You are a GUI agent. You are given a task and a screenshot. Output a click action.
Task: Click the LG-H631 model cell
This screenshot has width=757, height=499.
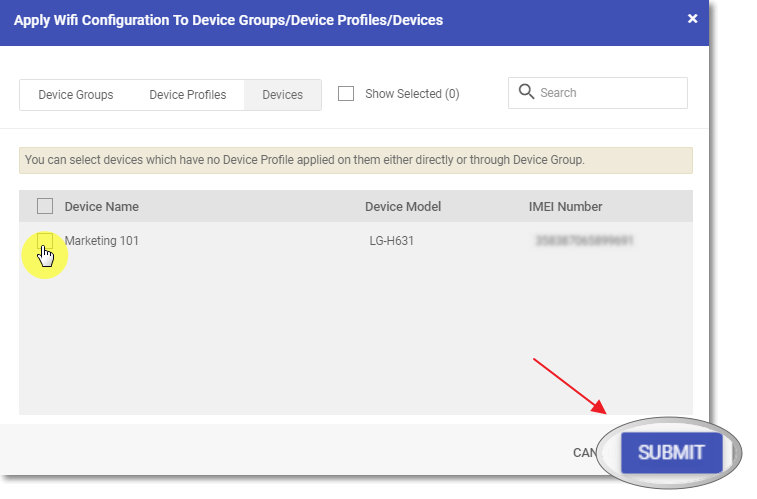coord(392,241)
